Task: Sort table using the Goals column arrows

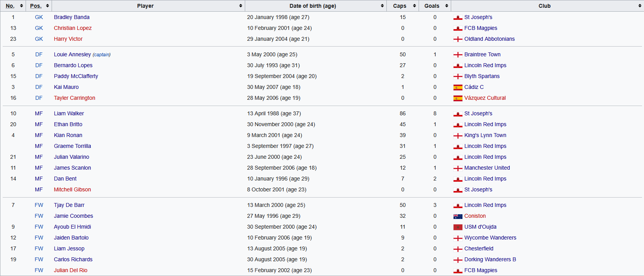Action: click(x=447, y=6)
